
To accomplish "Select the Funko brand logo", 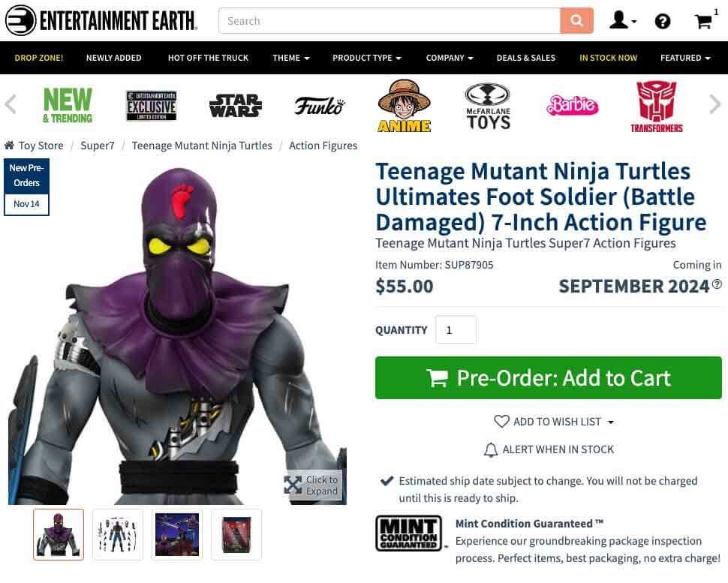I will [x=320, y=106].
